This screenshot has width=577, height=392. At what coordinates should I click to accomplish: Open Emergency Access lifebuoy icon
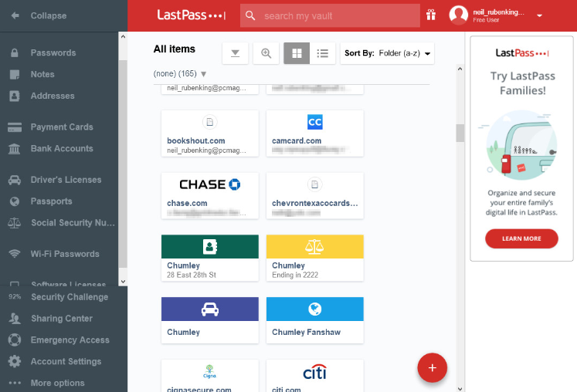[15, 340]
